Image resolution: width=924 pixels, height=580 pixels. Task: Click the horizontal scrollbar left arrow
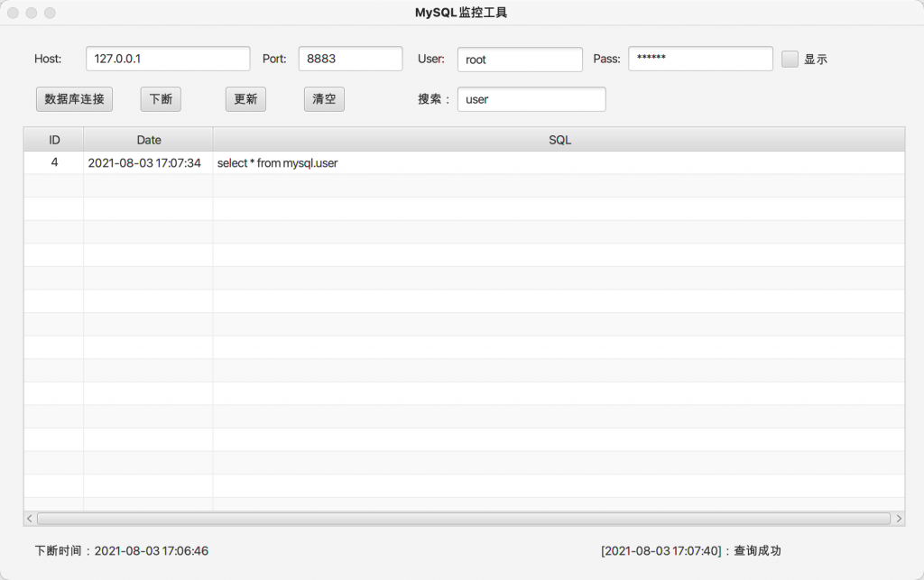tap(30, 519)
